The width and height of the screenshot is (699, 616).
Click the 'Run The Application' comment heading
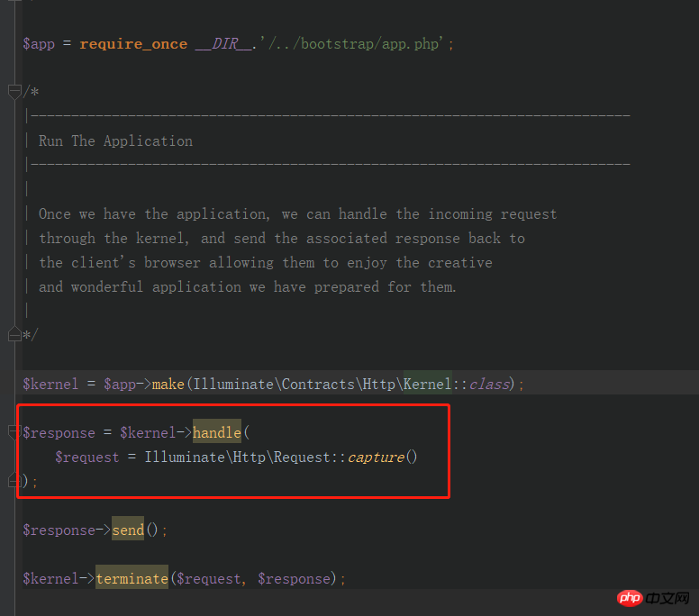(x=115, y=141)
